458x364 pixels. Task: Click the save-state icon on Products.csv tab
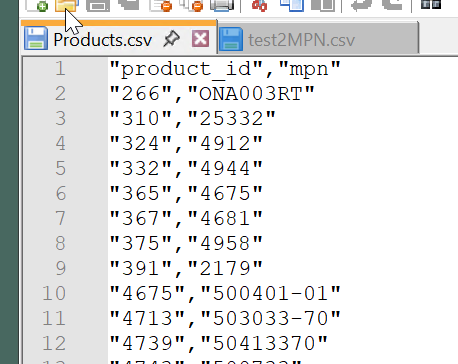pyautogui.click(x=36, y=38)
